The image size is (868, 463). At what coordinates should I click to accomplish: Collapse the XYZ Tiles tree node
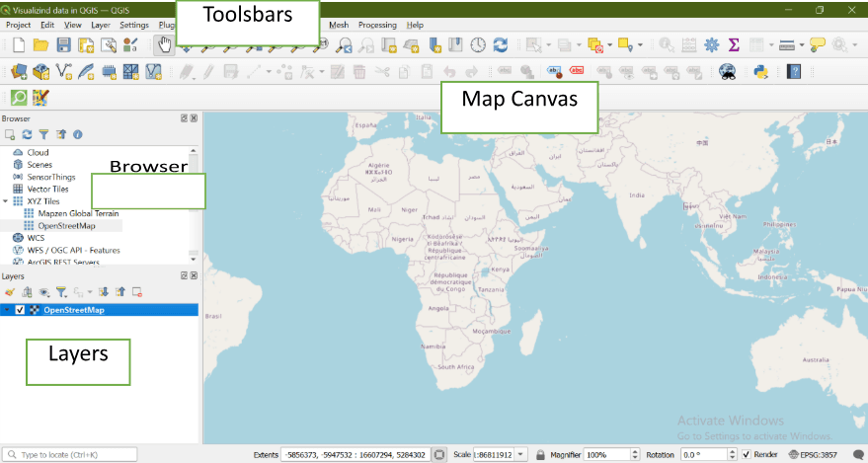[6, 201]
